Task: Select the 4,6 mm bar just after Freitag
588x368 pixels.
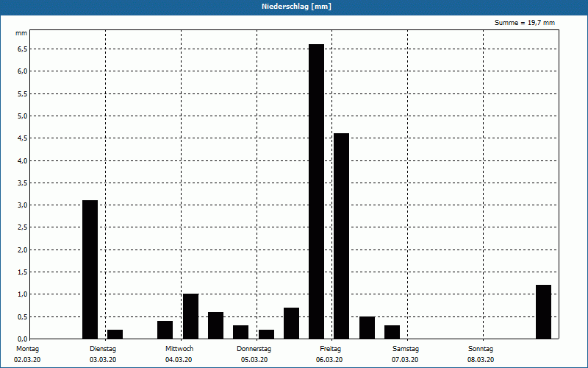Action: 341,236
